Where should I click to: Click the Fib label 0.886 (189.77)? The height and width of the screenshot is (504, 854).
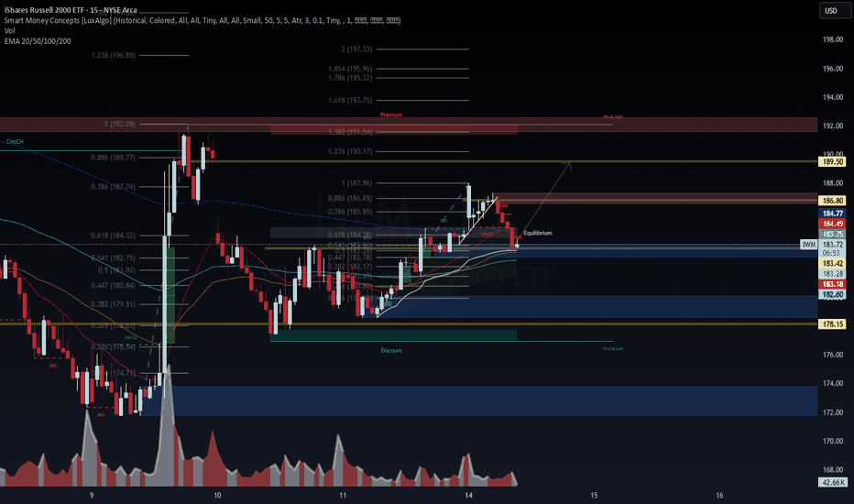point(114,158)
